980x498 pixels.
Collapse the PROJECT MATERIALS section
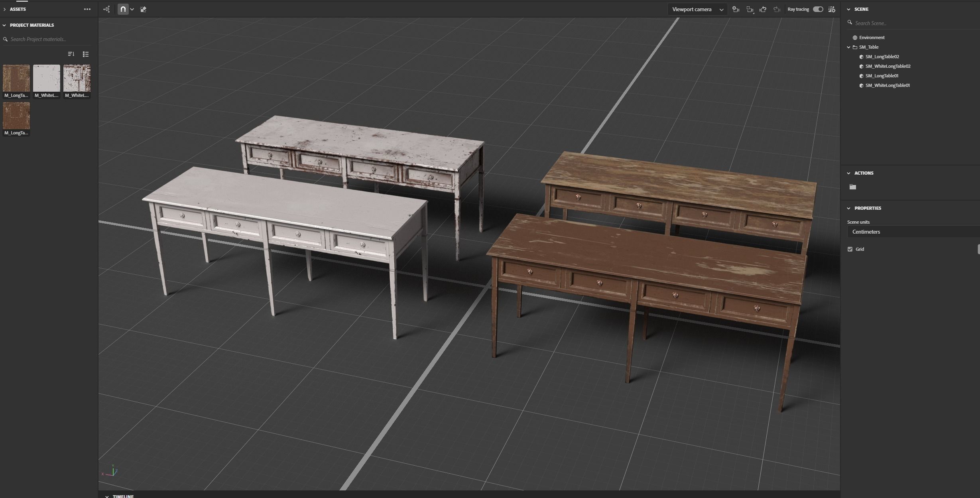point(4,25)
